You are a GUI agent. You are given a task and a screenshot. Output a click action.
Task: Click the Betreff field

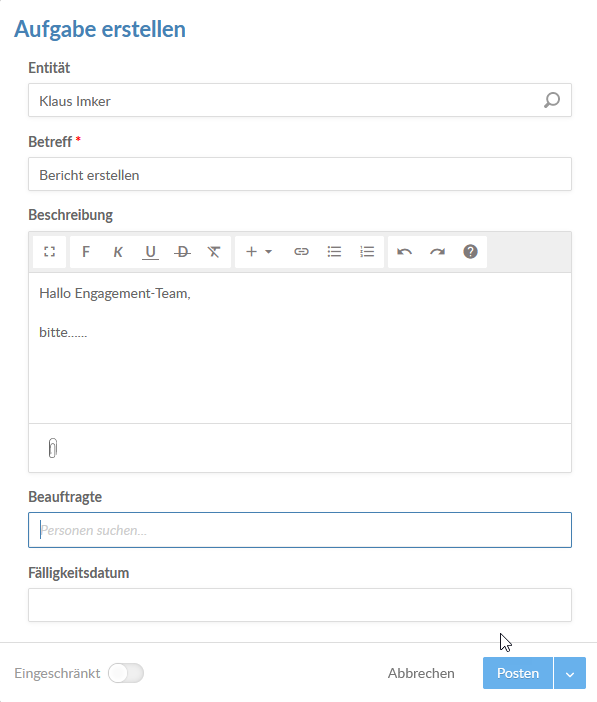[300, 174]
